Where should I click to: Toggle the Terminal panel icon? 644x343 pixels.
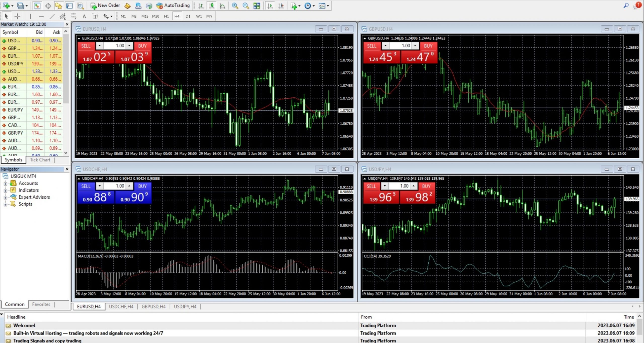[x=69, y=6]
